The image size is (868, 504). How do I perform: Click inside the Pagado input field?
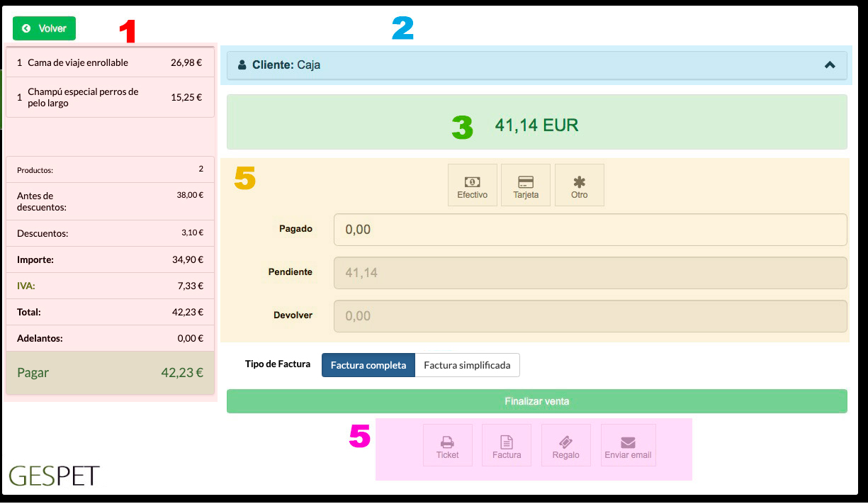click(x=590, y=229)
